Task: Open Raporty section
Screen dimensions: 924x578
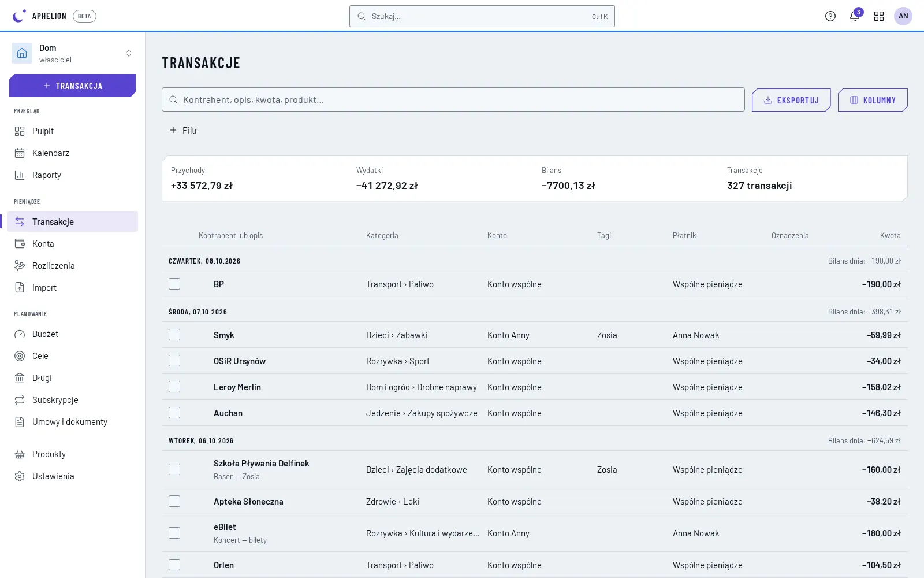Action: [73, 175]
